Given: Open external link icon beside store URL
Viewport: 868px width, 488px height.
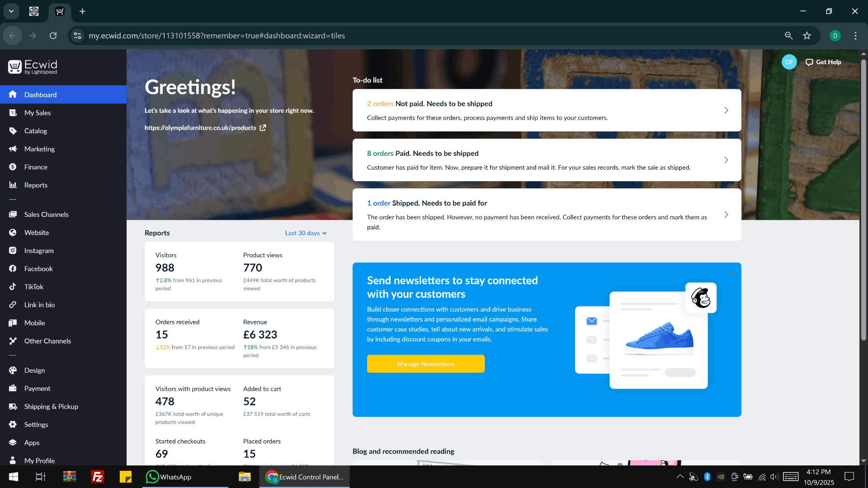Looking at the screenshot, I should pos(263,128).
